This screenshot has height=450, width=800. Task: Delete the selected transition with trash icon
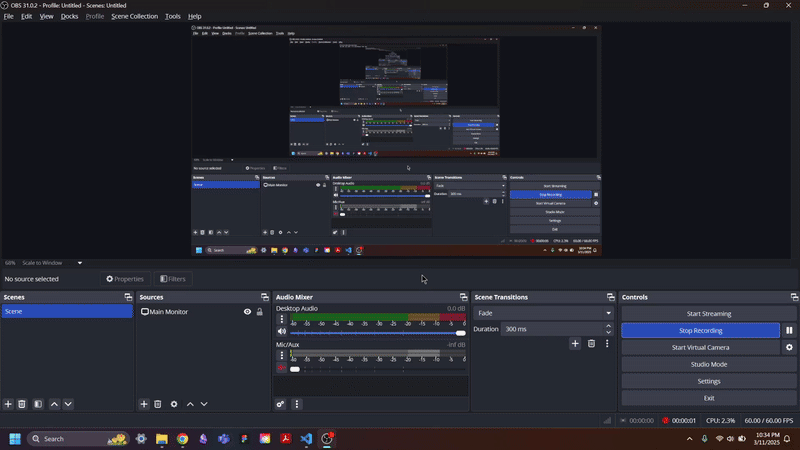(x=591, y=344)
